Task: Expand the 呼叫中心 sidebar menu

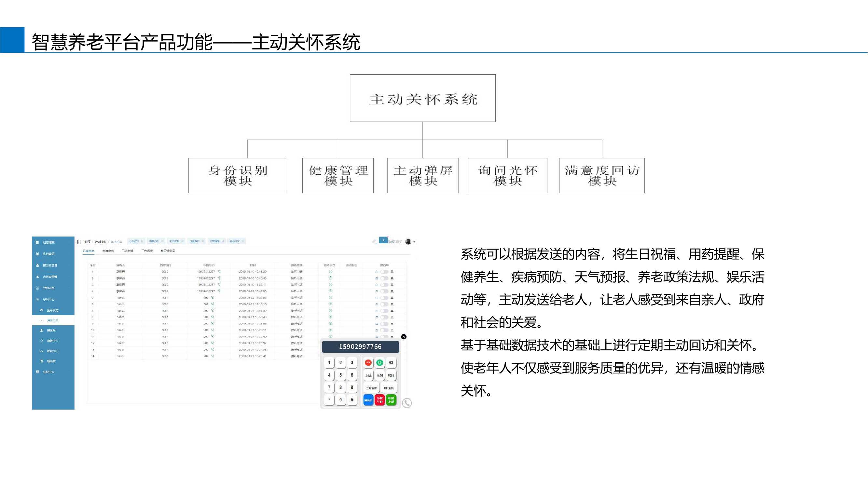Action: click(49, 299)
